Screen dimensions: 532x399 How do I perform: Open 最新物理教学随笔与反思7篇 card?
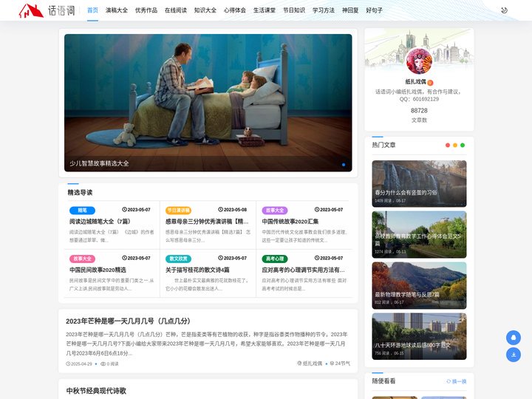click(x=419, y=285)
